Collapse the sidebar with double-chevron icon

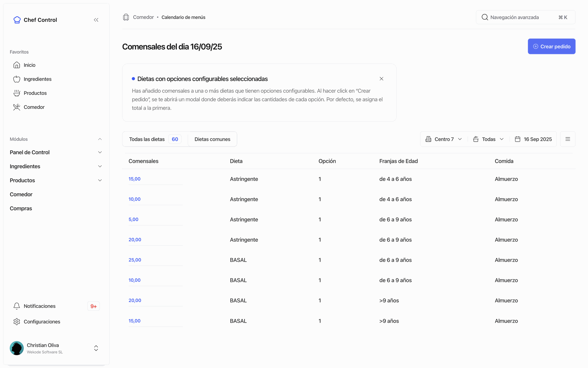[96, 20]
